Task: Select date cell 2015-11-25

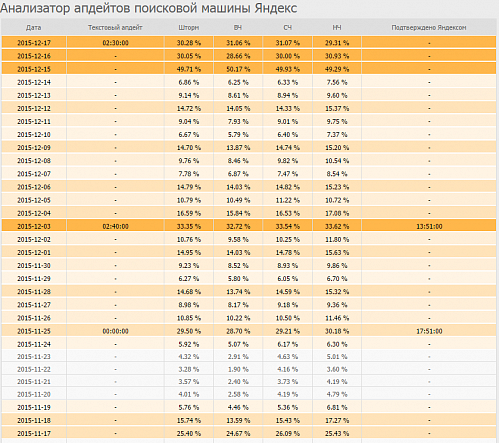Action: pyautogui.click(x=34, y=331)
